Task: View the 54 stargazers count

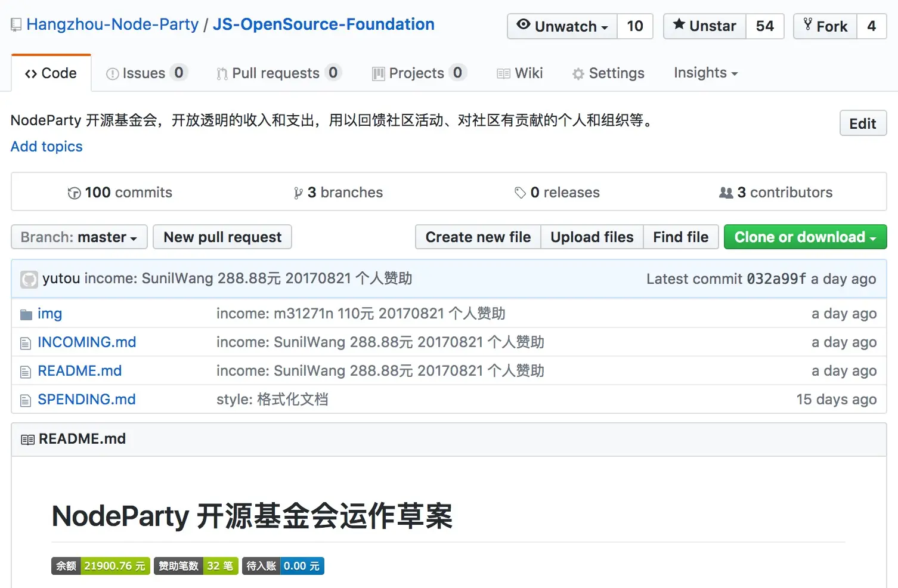Action: tap(765, 26)
